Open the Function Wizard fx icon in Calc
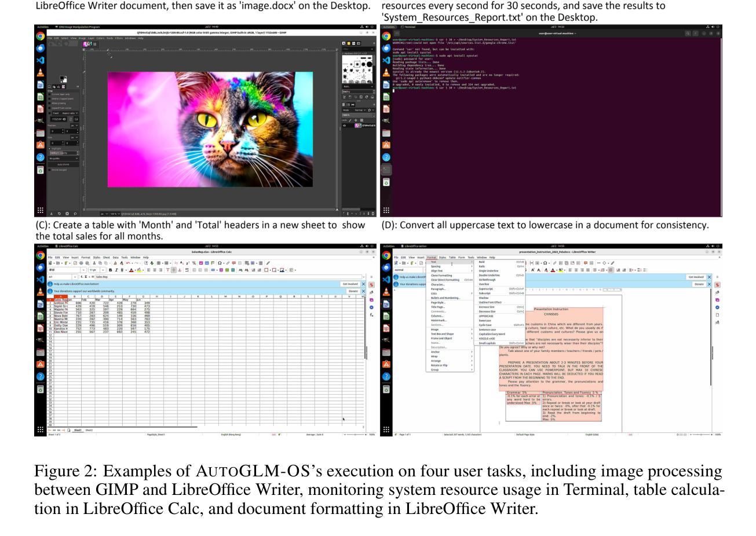 pyautogui.click(x=82, y=277)
